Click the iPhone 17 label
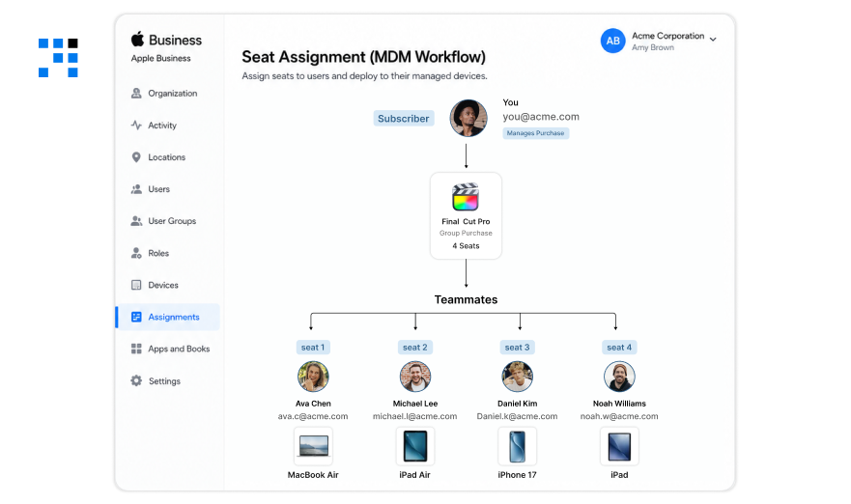 517,475
